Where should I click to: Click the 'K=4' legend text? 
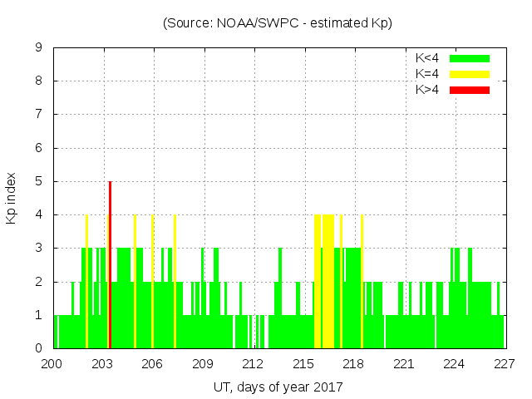pyautogui.click(x=429, y=74)
